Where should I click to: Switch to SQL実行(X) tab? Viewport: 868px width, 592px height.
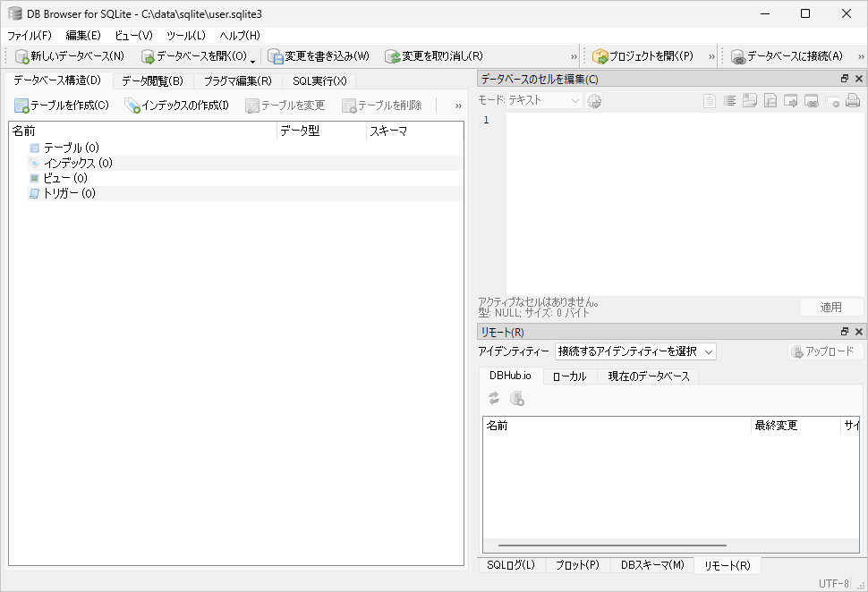(x=319, y=81)
